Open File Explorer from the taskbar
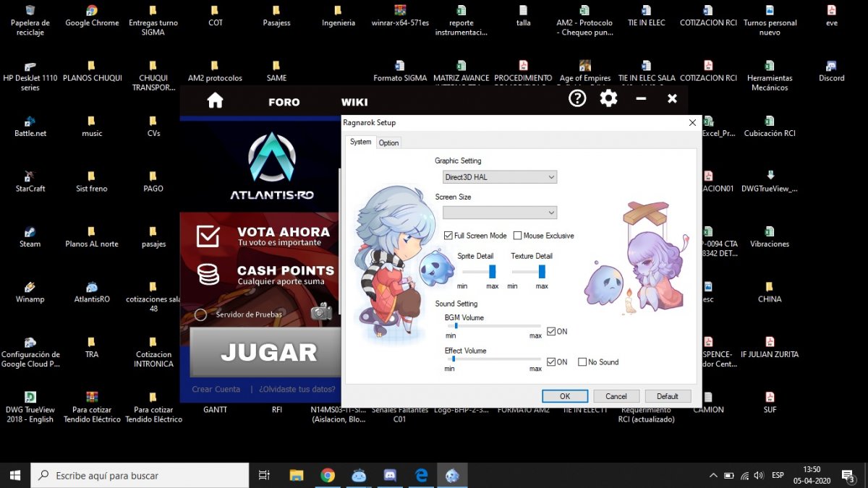The height and width of the screenshot is (488, 868). coord(297,475)
